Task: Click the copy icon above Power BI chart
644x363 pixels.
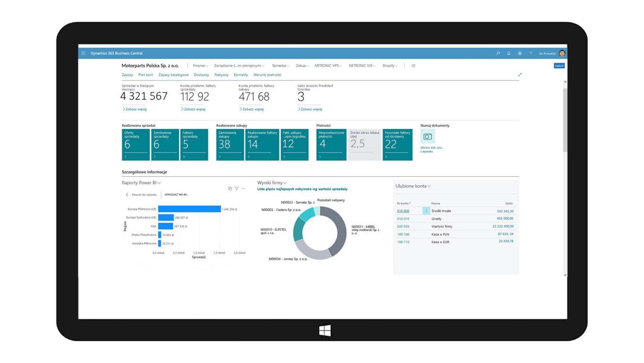Action: [230, 189]
